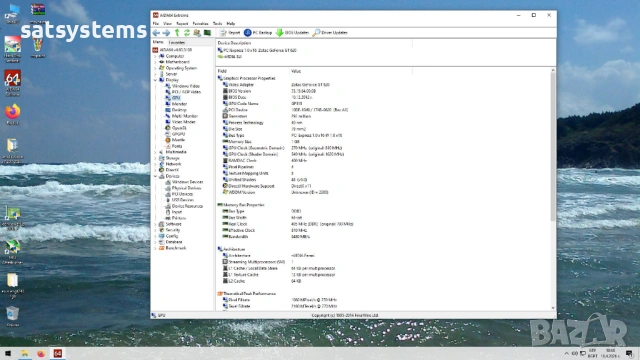
Task: Expand the Operating System tree node
Action: tap(155, 68)
